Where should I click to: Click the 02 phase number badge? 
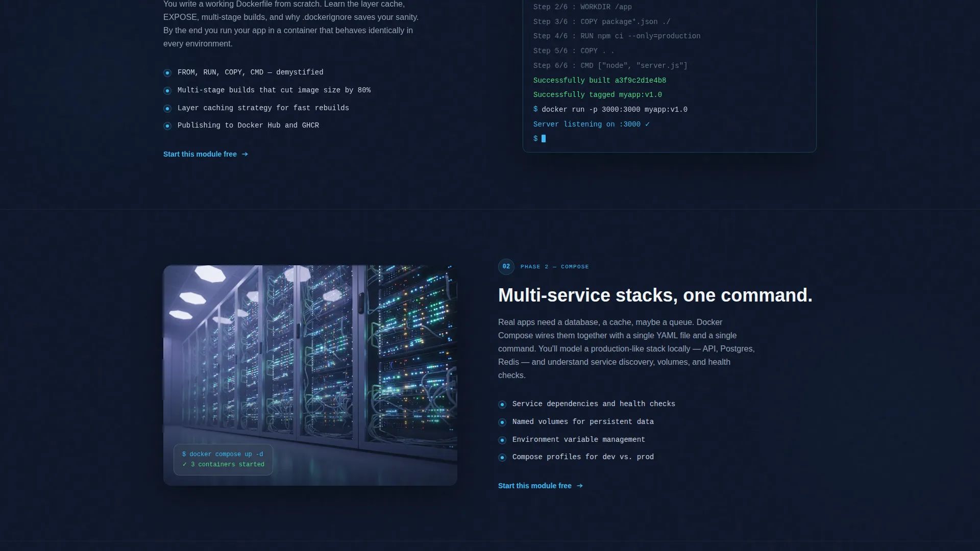click(506, 266)
